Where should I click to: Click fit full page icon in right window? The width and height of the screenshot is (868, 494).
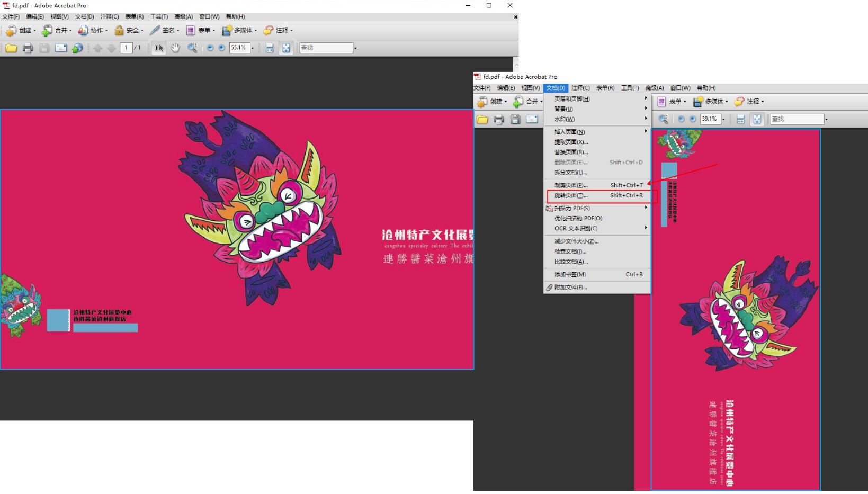click(x=757, y=120)
